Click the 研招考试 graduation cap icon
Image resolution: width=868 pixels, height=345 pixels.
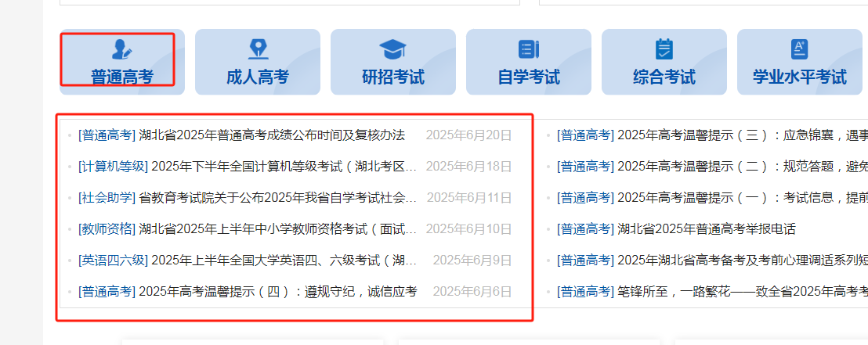(393, 49)
